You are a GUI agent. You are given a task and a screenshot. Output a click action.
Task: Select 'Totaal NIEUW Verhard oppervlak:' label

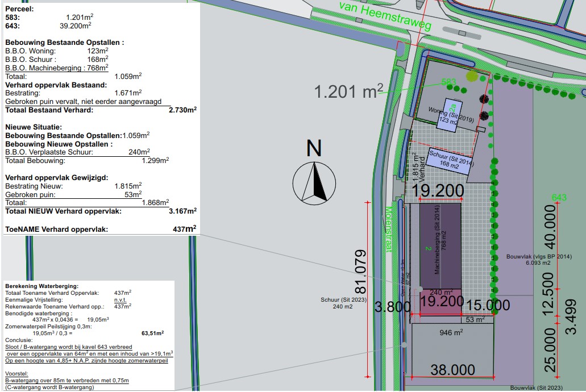point(64,211)
